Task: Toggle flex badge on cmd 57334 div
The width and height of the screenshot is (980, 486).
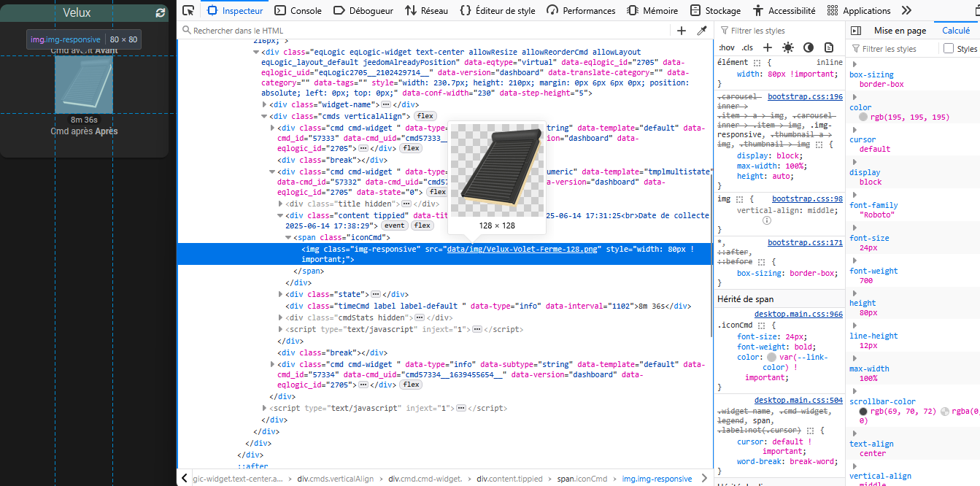Action: pos(411,385)
